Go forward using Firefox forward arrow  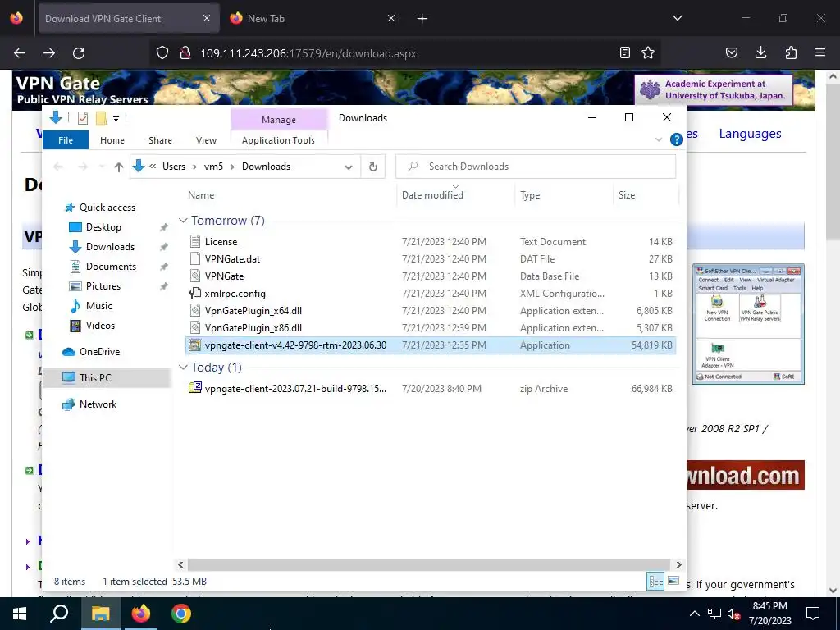point(49,53)
